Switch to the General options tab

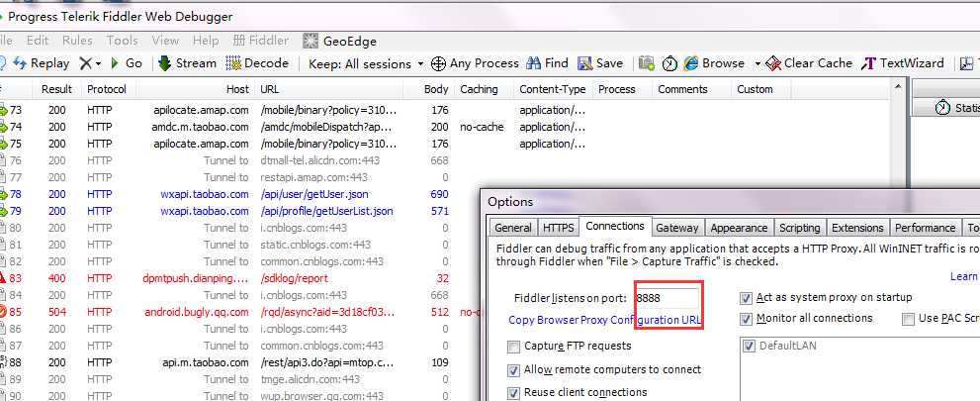(512, 228)
